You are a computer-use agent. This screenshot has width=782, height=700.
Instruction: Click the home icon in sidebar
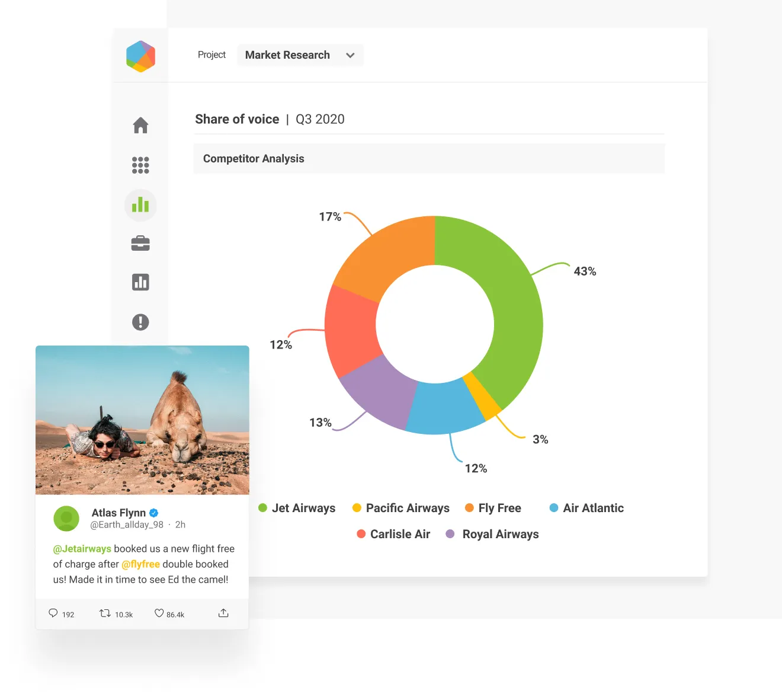(140, 126)
